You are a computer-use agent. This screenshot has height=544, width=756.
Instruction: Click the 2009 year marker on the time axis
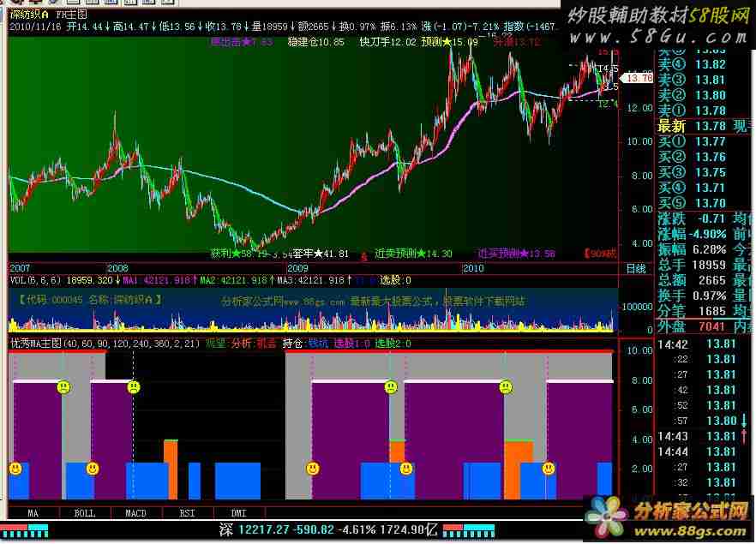pos(297,268)
